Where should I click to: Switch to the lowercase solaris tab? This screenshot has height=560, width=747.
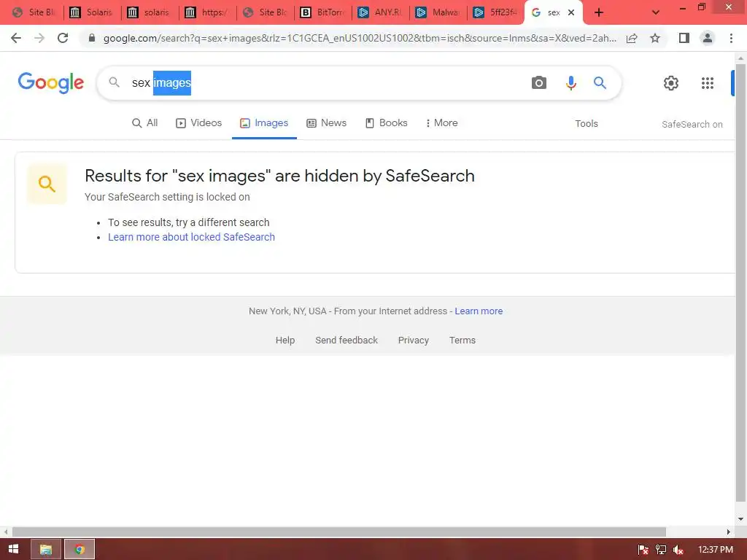pyautogui.click(x=149, y=12)
